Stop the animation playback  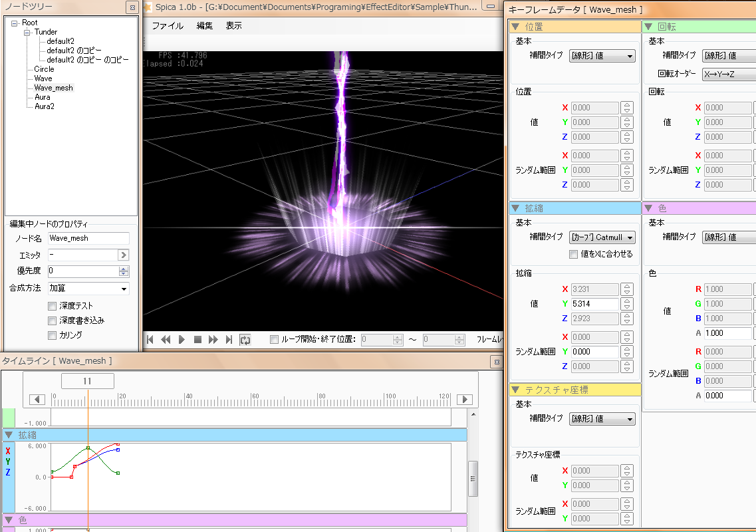click(197, 340)
